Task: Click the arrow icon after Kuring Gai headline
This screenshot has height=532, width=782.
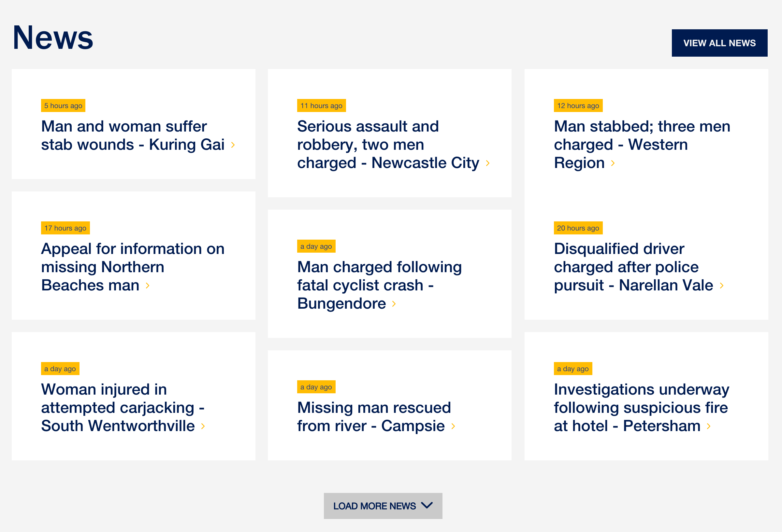Action: pyautogui.click(x=233, y=145)
